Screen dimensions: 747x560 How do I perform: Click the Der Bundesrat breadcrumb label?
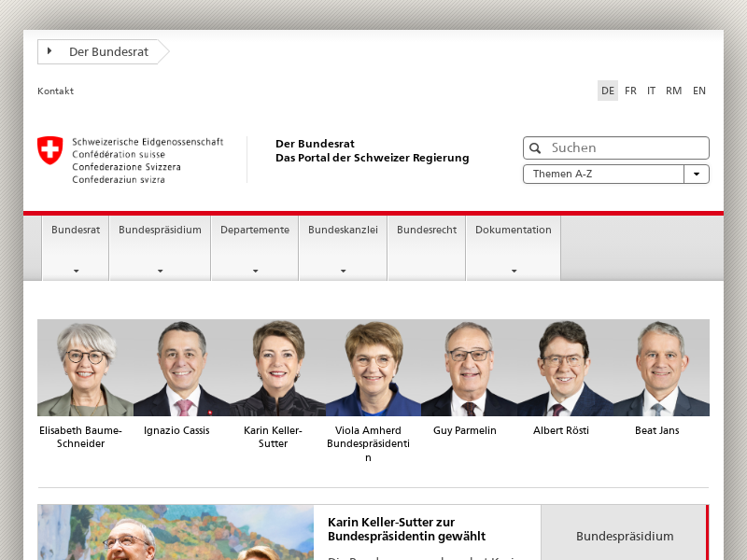pos(108,51)
